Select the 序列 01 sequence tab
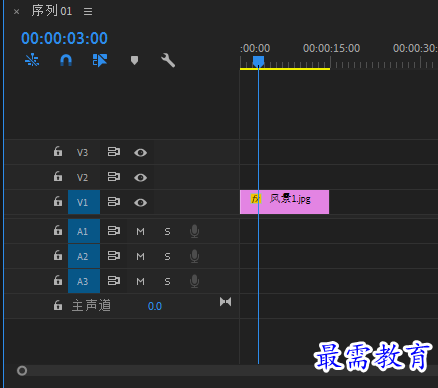The height and width of the screenshot is (388, 438). 52,11
